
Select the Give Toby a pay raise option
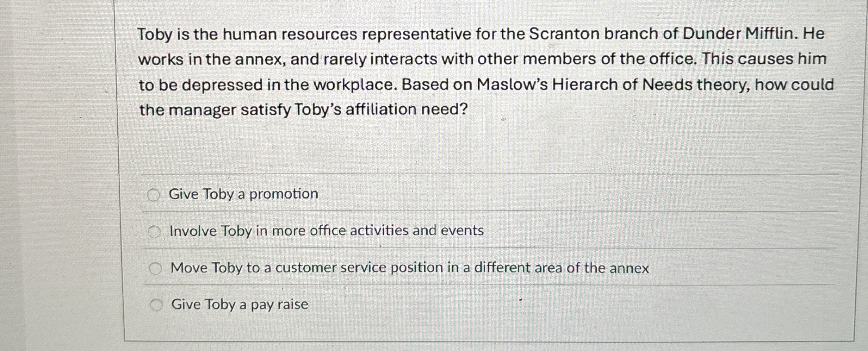click(156, 304)
